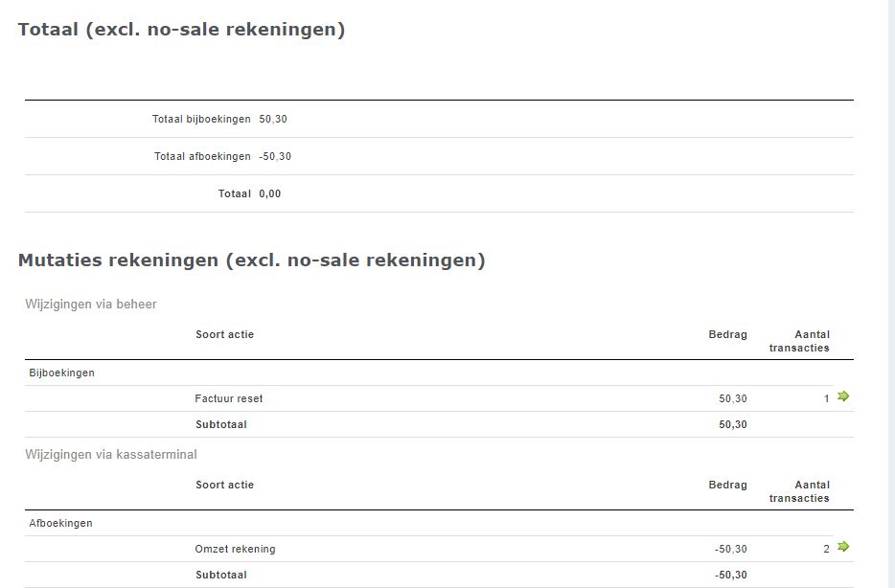Select the Omzet rekening label
The height and width of the screenshot is (588, 895).
[235, 549]
